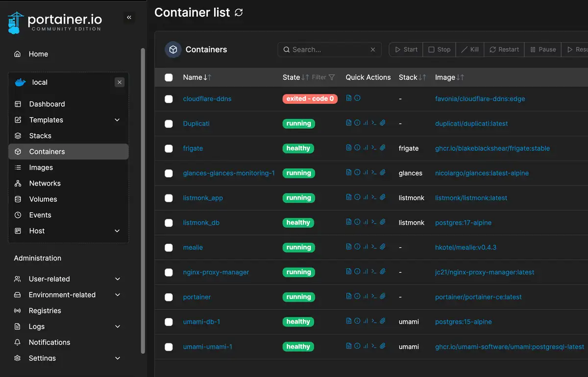588x377 pixels.
Task: Refresh the container list with reload icon
Action: tap(239, 13)
